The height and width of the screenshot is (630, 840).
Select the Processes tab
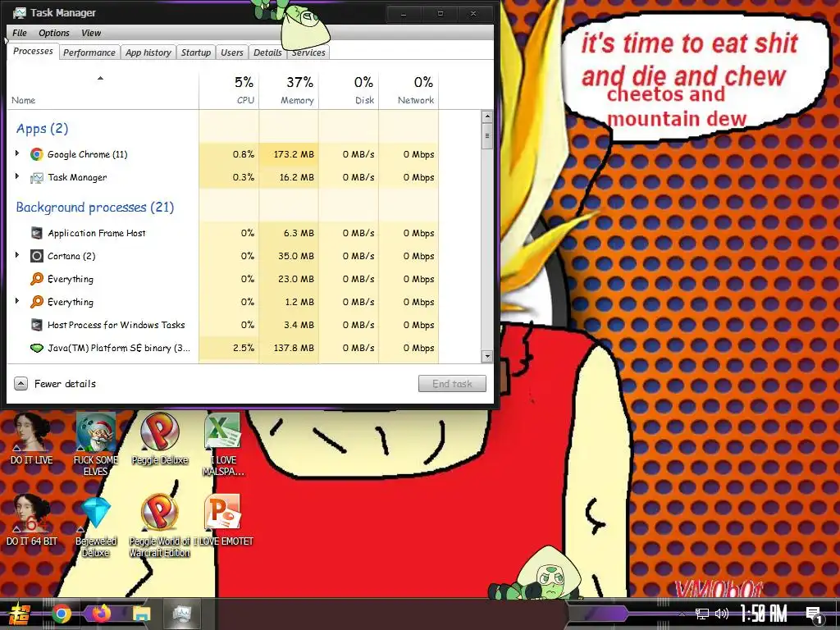(33, 52)
